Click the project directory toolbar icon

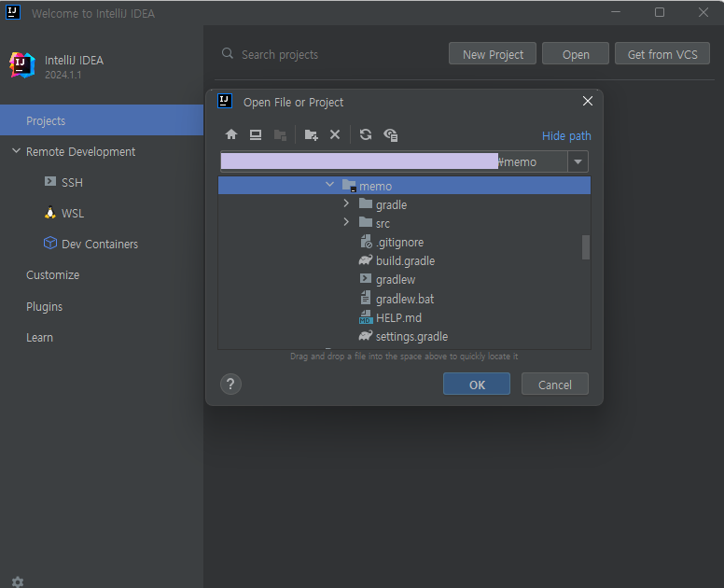[280, 135]
